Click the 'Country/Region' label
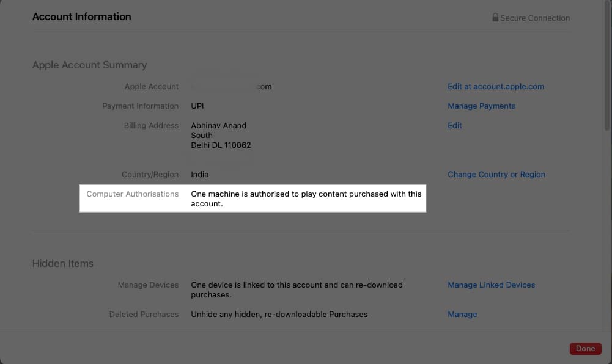The height and width of the screenshot is (364, 612). pos(150,175)
